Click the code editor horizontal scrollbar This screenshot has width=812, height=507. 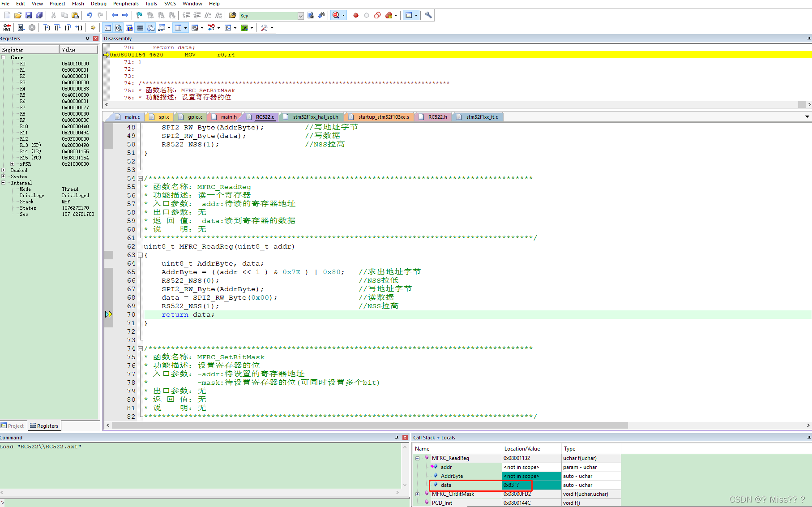pos(370,425)
